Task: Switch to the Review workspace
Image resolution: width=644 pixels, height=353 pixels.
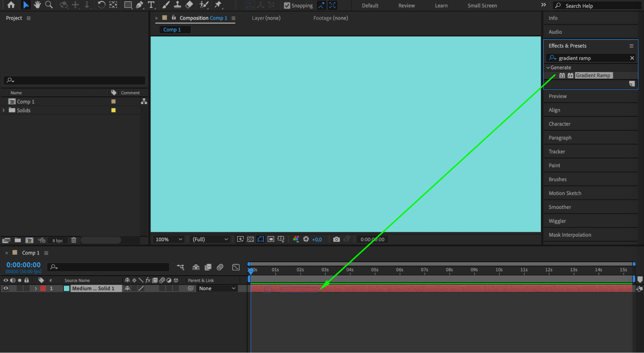Action: click(x=406, y=5)
